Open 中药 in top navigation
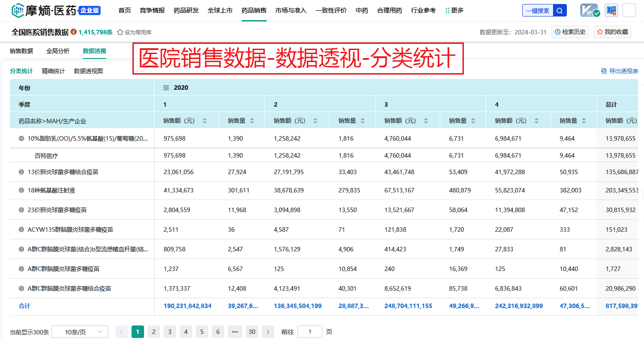The height and width of the screenshot is (342, 644). coord(362,10)
